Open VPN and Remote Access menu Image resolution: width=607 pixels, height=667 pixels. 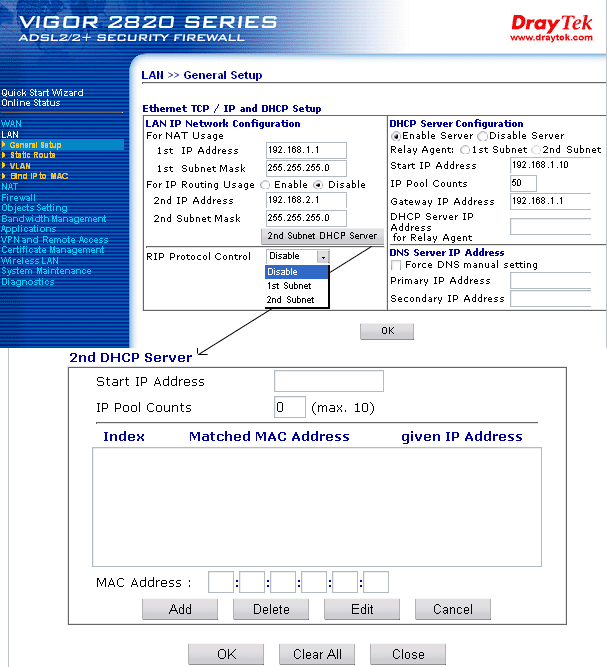pos(54,240)
